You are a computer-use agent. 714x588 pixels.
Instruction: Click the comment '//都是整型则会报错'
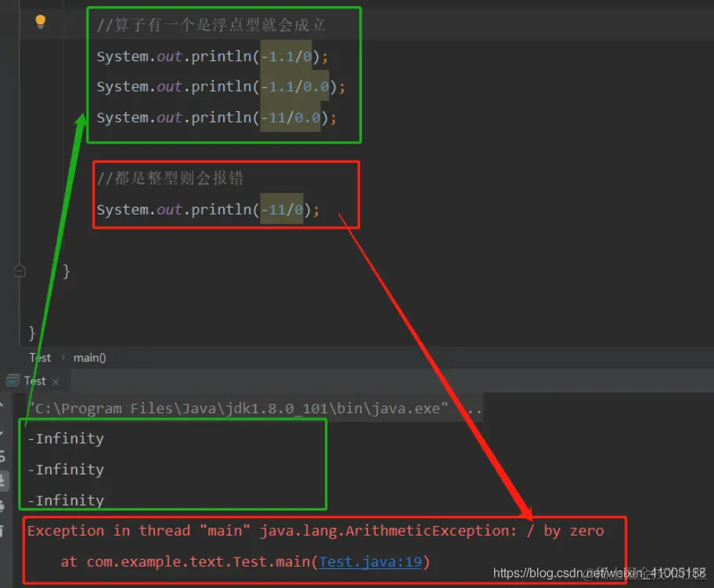click(x=171, y=178)
